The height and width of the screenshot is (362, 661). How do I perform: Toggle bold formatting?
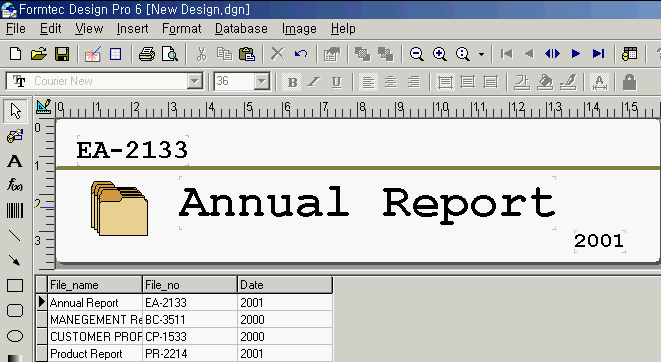click(292, 82)
